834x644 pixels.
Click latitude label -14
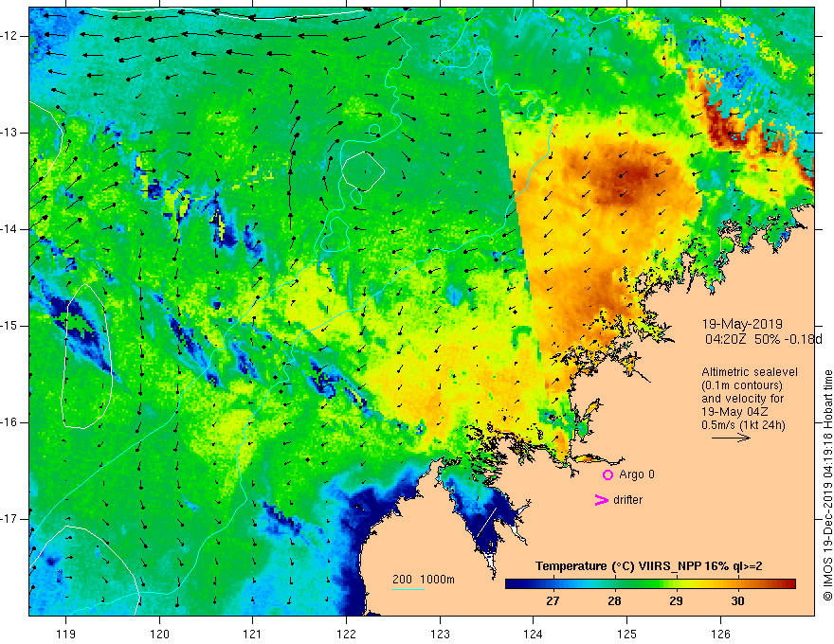10,229
